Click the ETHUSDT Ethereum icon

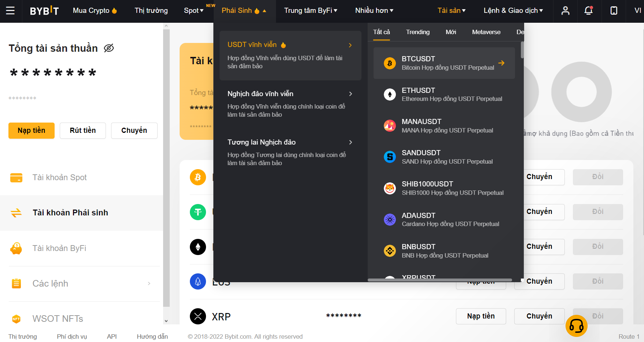(390, 94)
